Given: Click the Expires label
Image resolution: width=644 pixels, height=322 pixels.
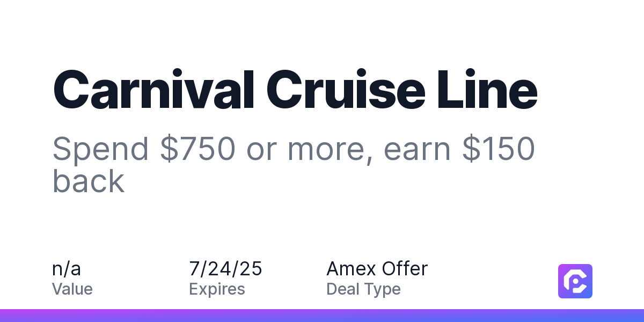Looking at the screenshot, I should pos(217,290).
